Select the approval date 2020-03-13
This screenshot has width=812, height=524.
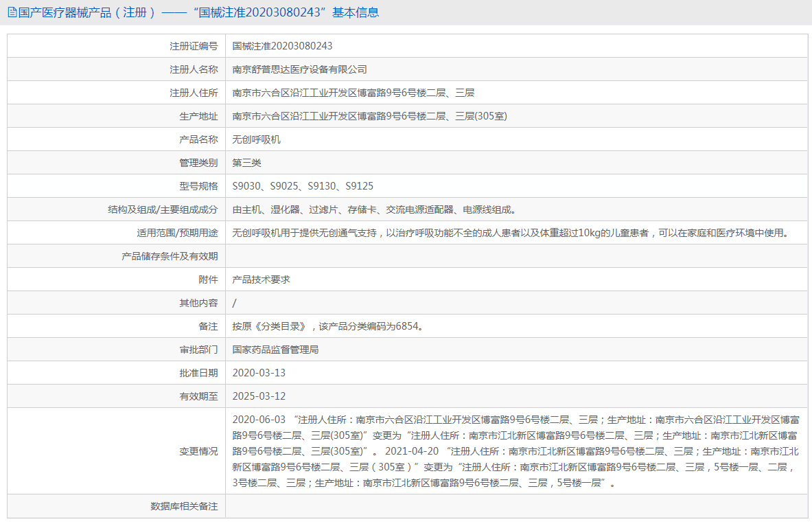(x=259, y=373)
